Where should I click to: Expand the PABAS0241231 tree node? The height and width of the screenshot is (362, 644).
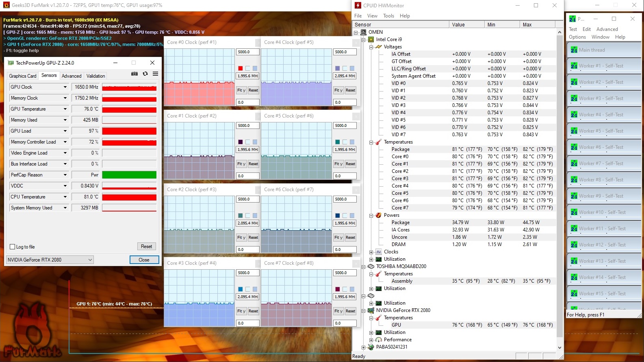[x=364, y=347]
